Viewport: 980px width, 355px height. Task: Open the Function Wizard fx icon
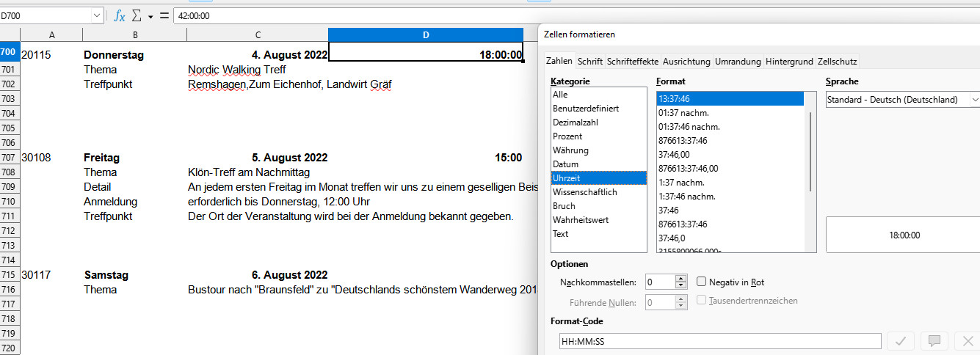click(119, 15)
